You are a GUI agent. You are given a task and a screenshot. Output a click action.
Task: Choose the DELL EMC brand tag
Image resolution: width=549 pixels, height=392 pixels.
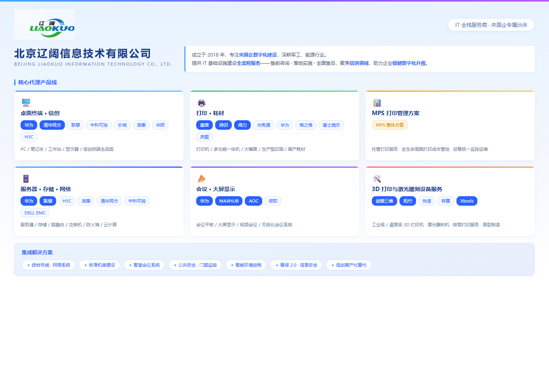[x=35, y=213]
